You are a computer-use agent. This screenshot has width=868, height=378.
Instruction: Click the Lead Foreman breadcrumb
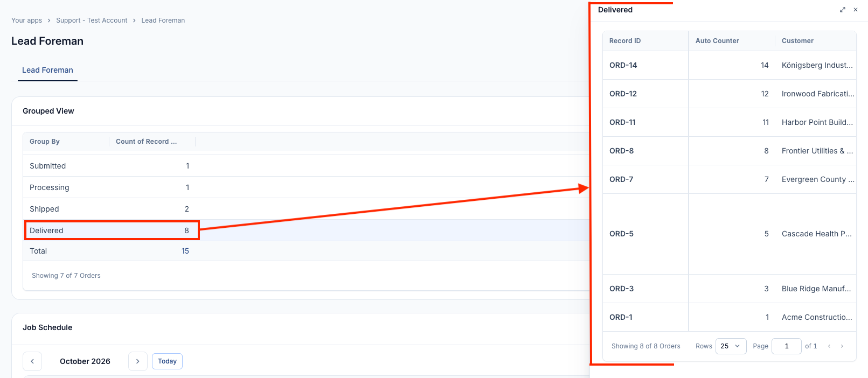tap(163, 20)
